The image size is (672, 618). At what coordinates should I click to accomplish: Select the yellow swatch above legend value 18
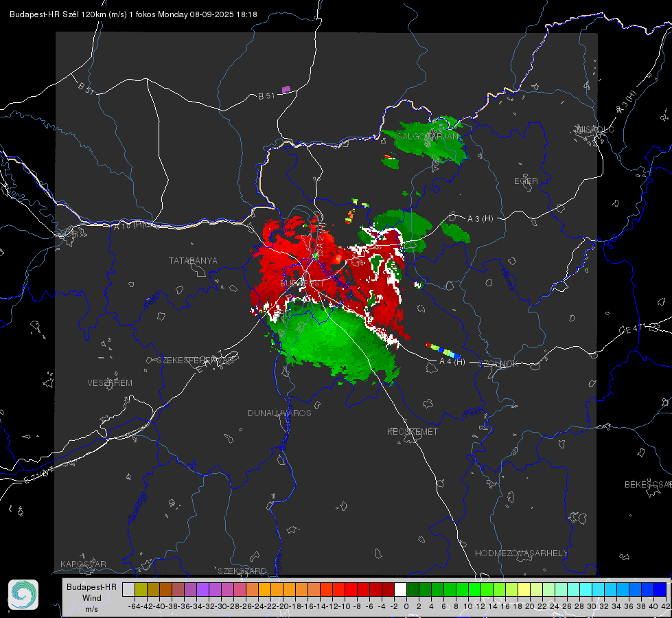[x=524, y=589]
